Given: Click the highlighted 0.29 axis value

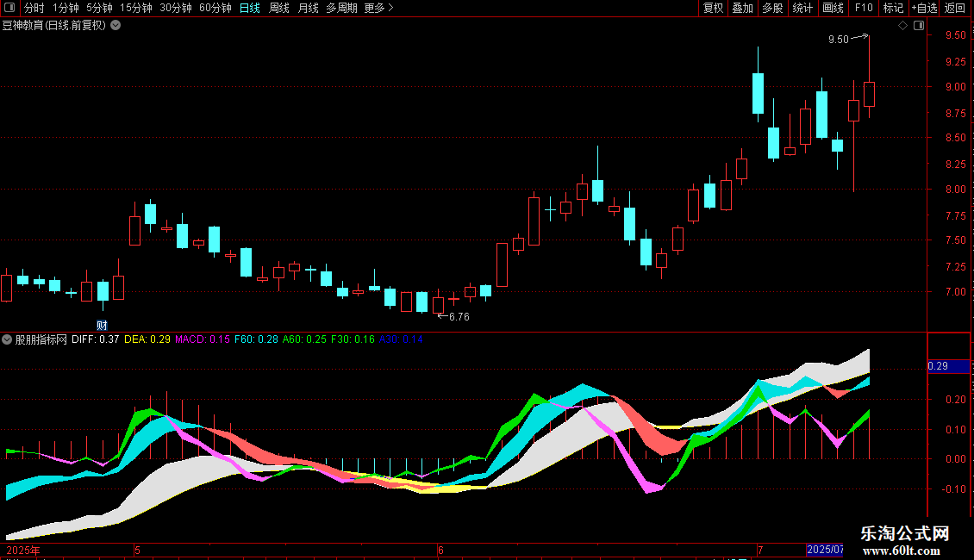Looking at the screenshot, I should (948, 366).
